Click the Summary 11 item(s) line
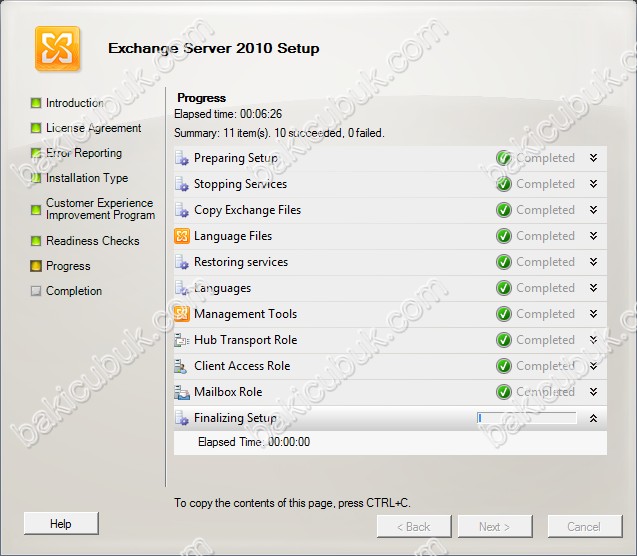The width and height of the screenshot is (637, 556). tap(279, 133)
